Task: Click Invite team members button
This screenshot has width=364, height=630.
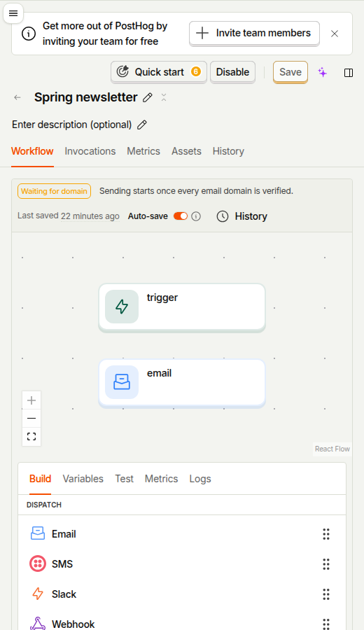Action: (254, 34)
